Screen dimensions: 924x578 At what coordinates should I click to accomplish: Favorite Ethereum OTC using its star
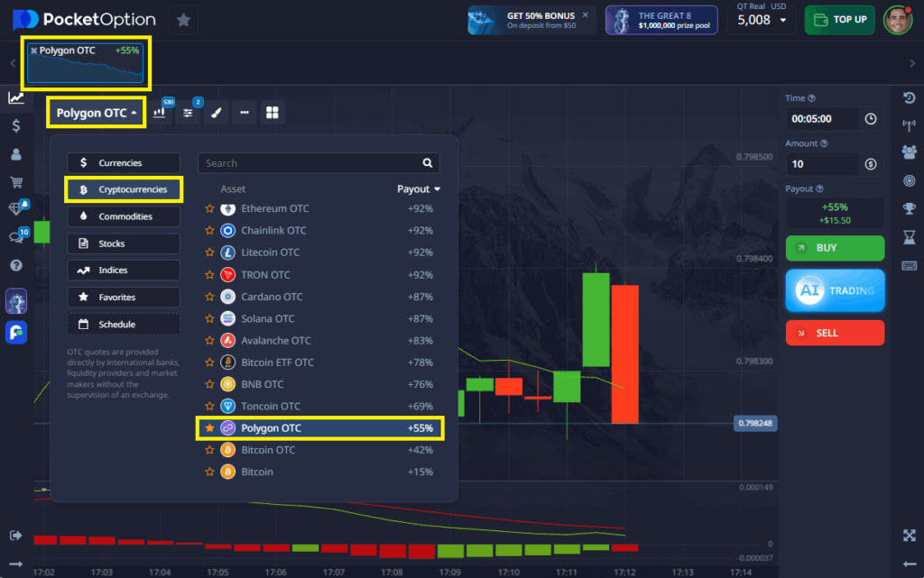coord(208,208)
